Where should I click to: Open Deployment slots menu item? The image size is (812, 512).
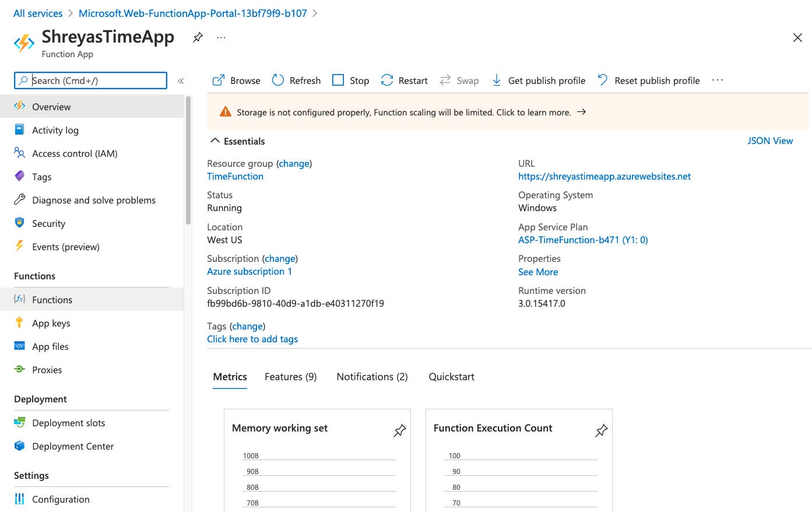coord(92,423)
